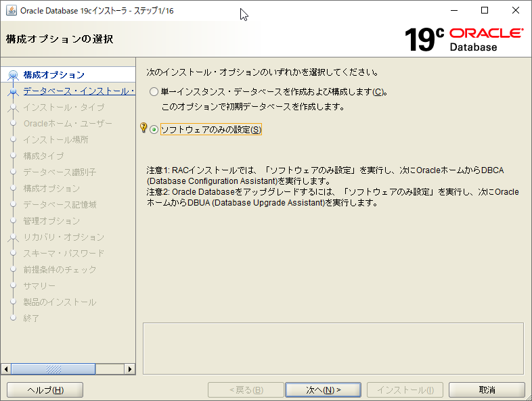This screenshot has width=532, height=401.
Task: Cancel installation with 取消 button
Action: click(x=487, y=390)
